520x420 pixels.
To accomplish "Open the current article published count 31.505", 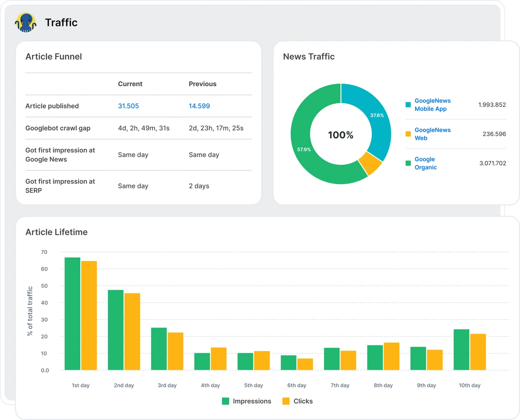I will tap(128, 106).
